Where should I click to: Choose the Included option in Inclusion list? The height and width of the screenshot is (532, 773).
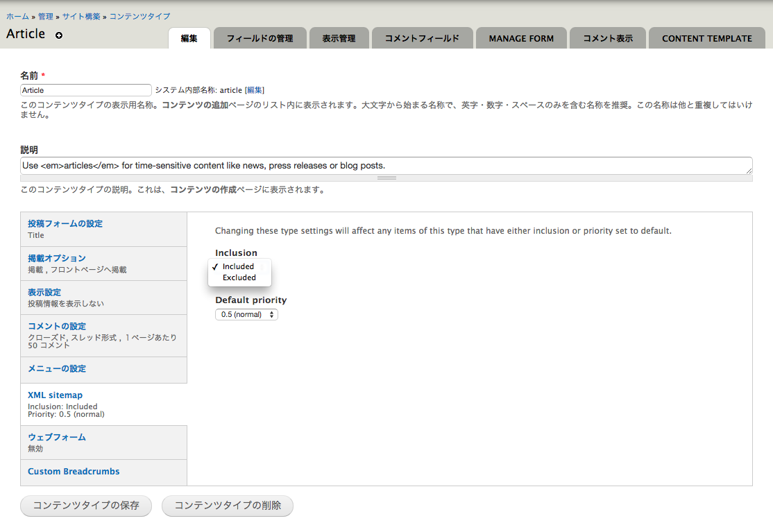(x=238, y=266)
